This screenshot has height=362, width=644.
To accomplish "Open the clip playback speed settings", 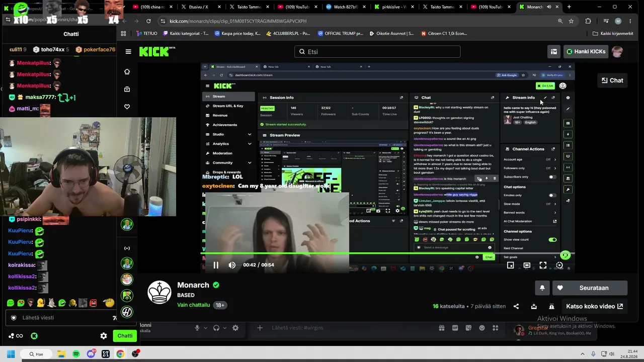I will [559, 265].
